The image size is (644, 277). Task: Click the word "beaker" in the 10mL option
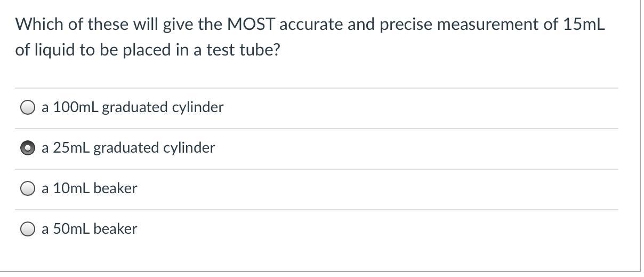click(x=115, y=188)
